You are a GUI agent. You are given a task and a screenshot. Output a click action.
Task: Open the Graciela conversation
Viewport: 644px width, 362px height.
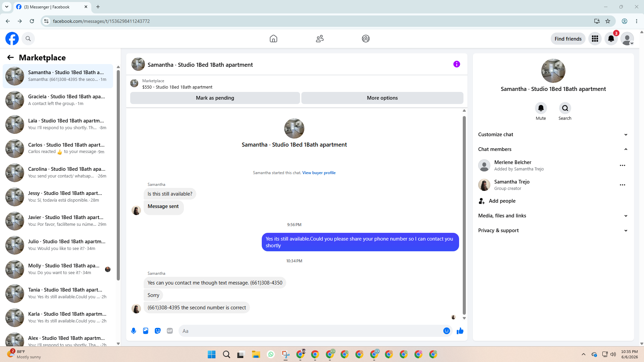coord(58,100)
